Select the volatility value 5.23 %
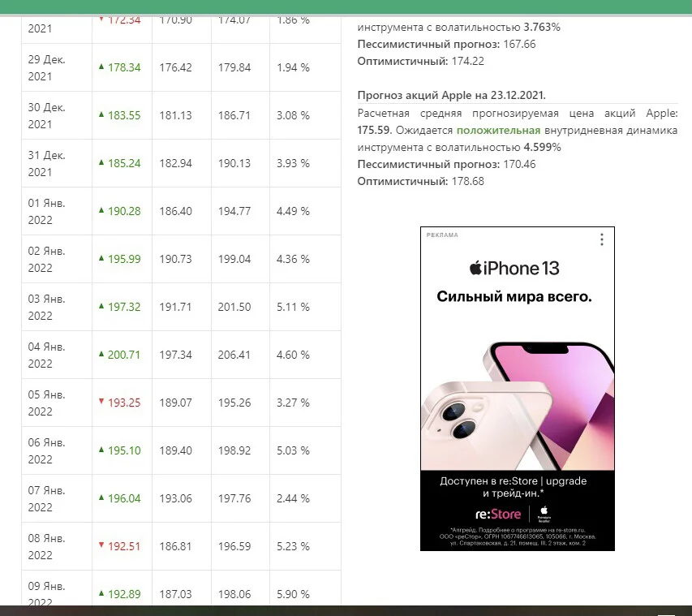Screen dimensions: 692x616 (x=293, y=546)
